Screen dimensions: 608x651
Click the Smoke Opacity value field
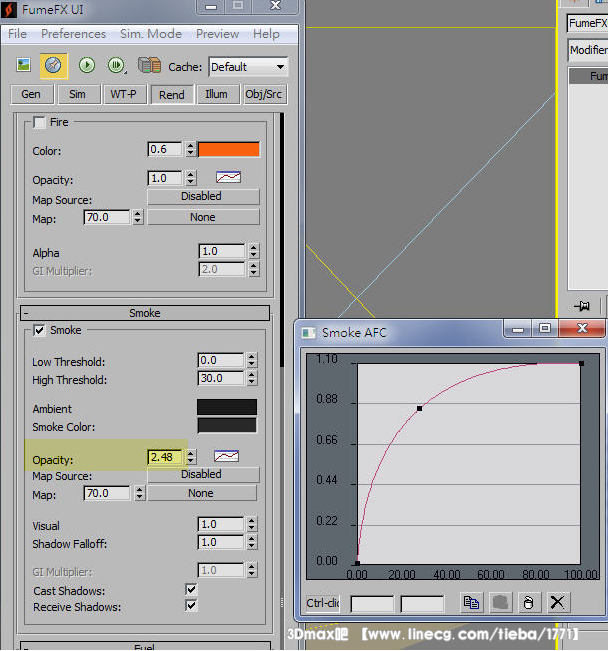click(165, 457)
